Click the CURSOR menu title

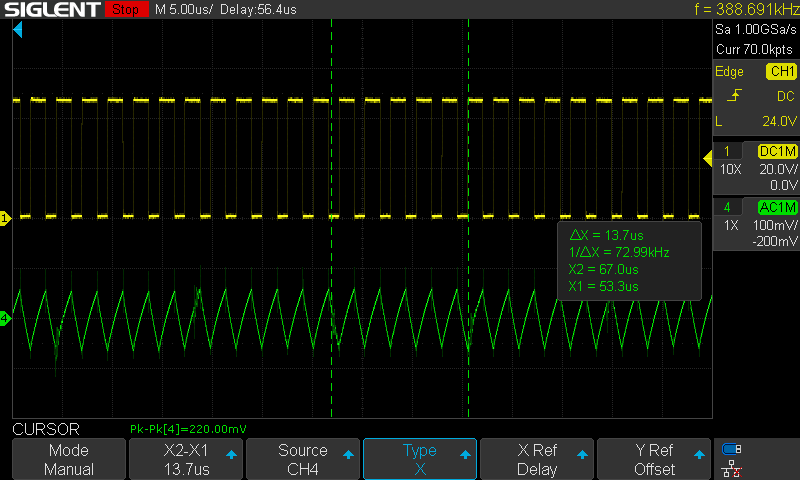[46, 430]
